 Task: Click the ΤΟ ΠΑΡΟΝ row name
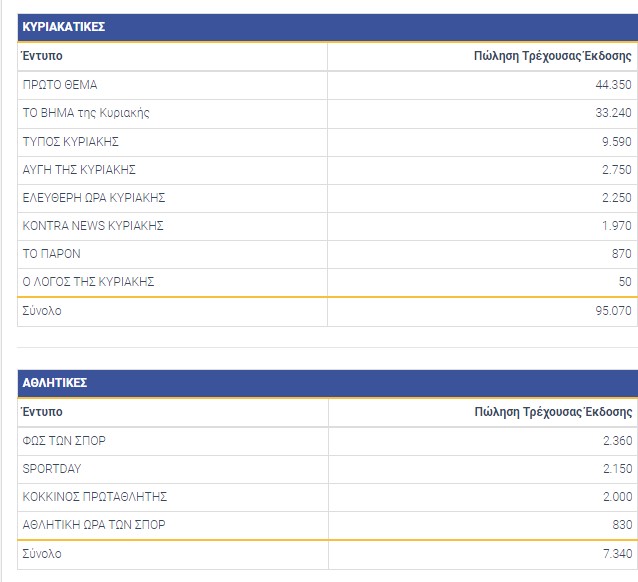[x=51, y=254]
